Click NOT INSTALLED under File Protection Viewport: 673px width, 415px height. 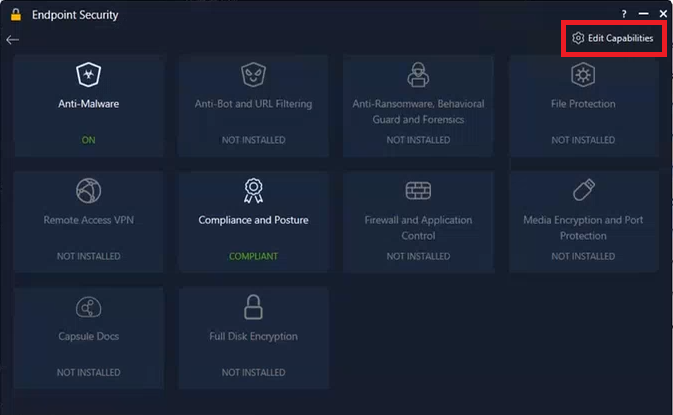pos(583,140)
